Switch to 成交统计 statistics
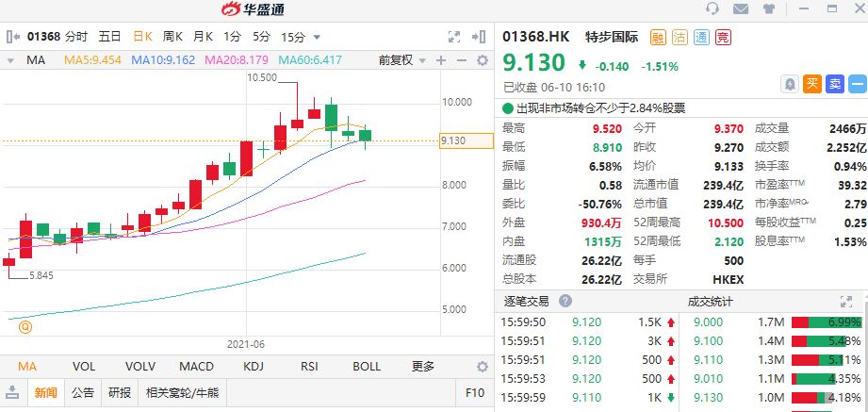This screenshot has height=412, width=868. tap(711, 302)
